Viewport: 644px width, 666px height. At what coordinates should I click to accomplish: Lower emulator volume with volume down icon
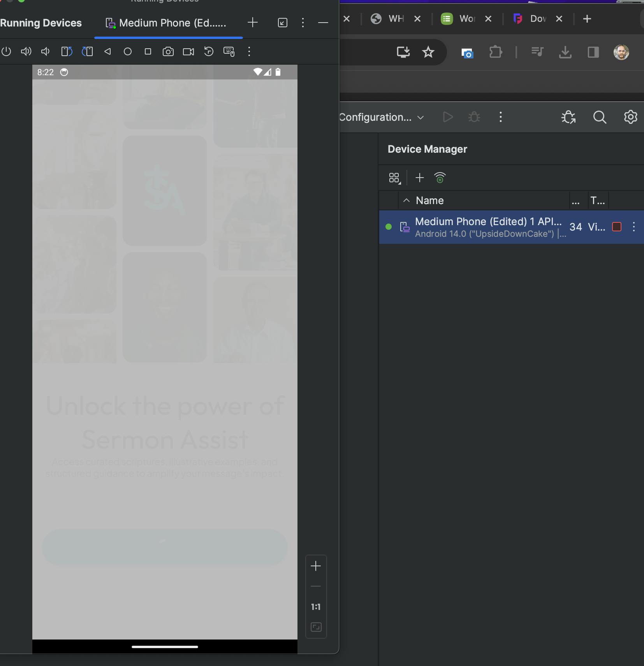(46, 51)
